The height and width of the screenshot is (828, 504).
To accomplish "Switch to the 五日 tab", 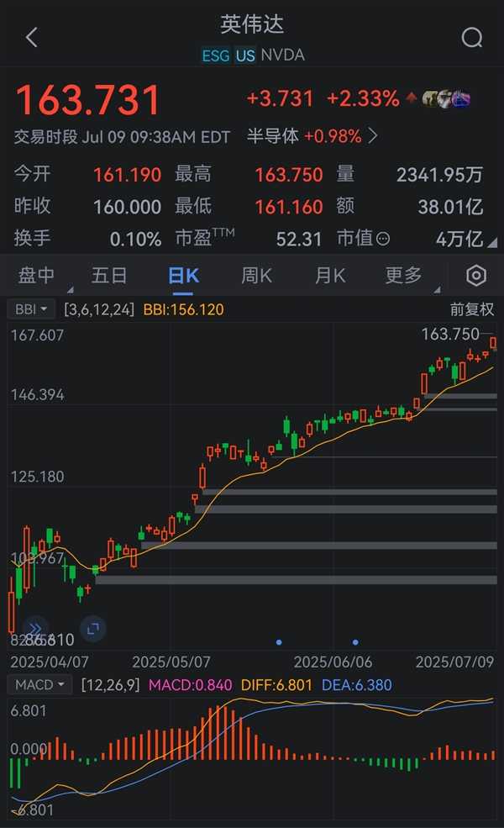I will (109, 276).
